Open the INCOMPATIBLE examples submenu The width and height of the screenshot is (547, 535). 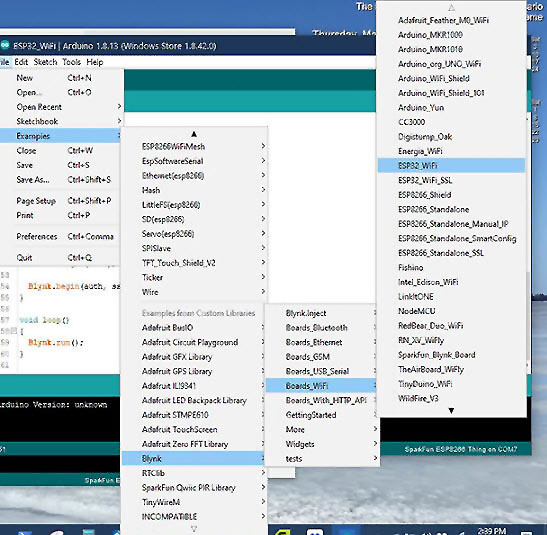(194, 517)
